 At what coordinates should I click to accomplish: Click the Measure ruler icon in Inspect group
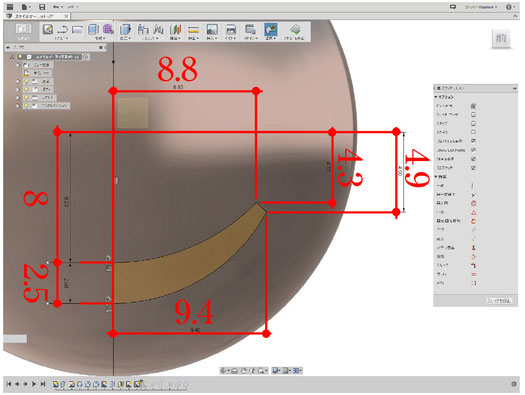tap(193, 30)
